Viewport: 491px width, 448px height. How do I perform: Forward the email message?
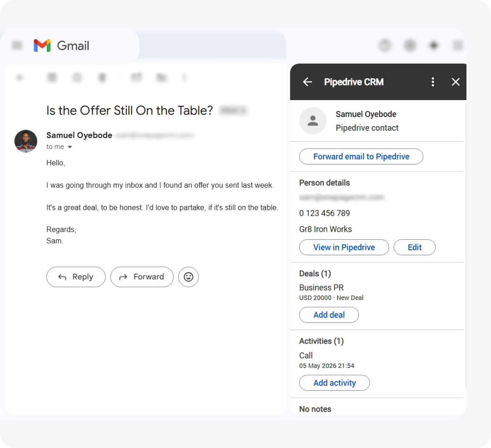142,277
